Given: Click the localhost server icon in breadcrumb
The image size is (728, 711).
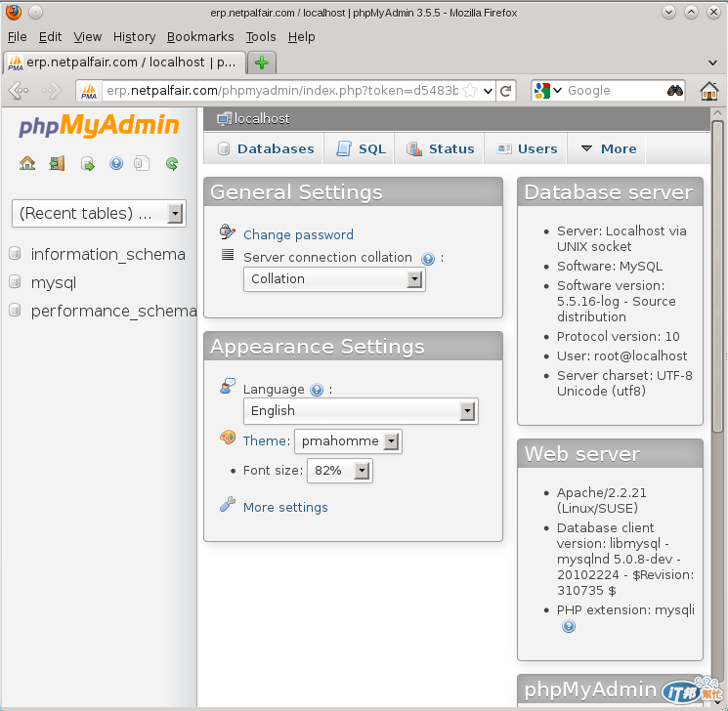Looking at the screenshot, I should [224, 119].
